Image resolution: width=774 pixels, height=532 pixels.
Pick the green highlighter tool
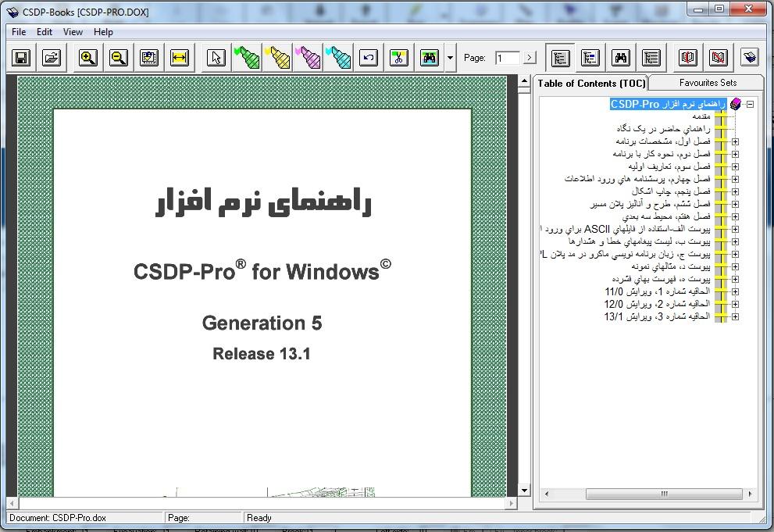(247, 59)
